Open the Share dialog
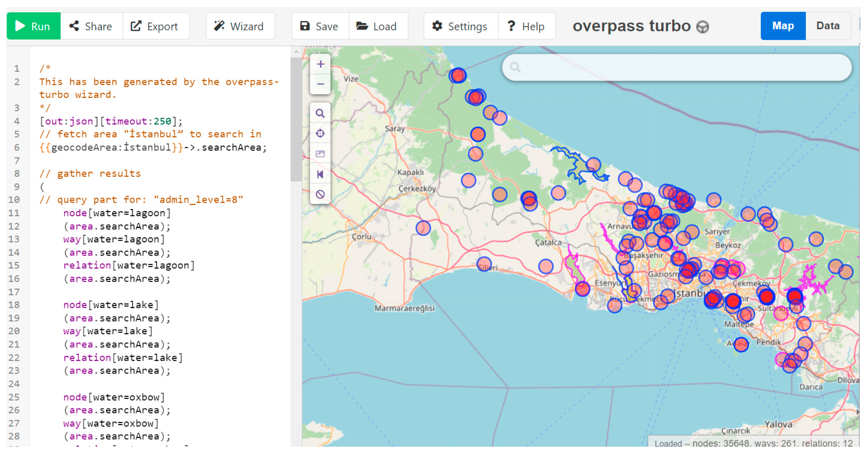Screen dimensions: 868x456 [x=91, y=26]
